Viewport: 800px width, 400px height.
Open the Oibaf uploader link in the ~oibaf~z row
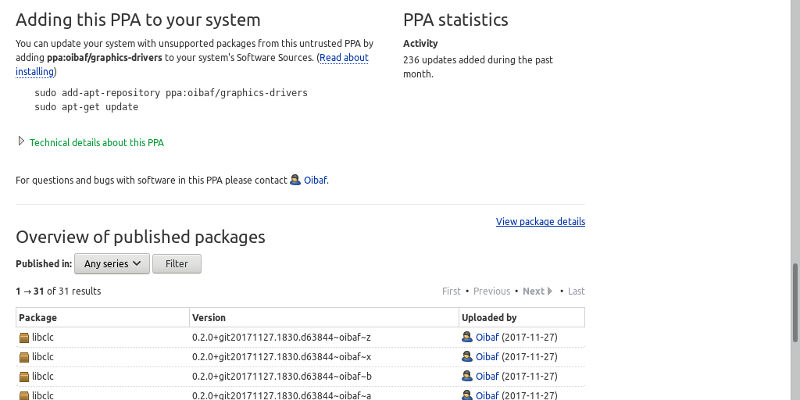487,337
